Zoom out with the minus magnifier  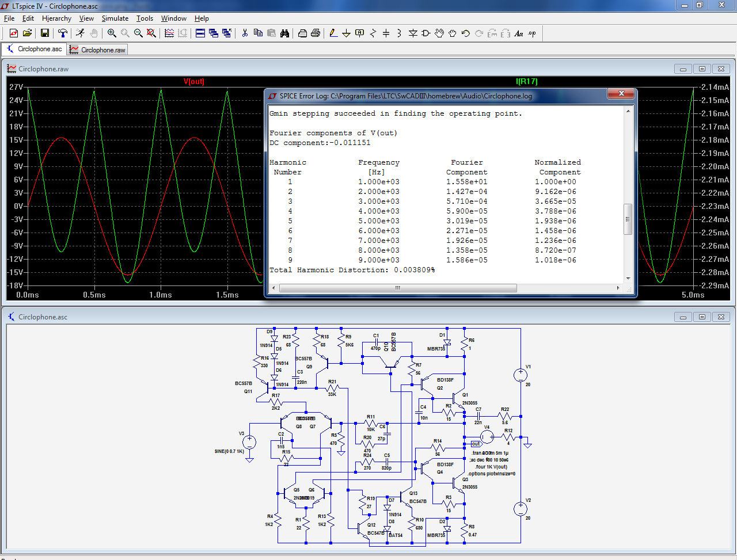pos(138,33)
